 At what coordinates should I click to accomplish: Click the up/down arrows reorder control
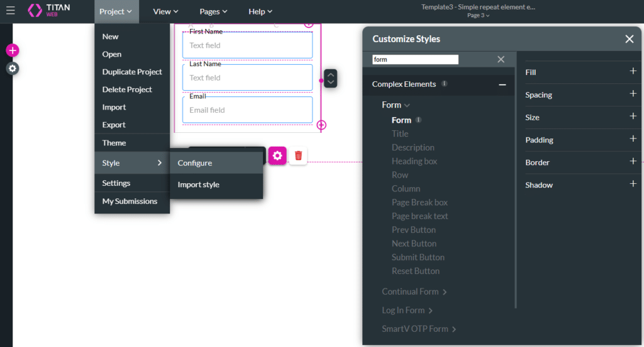(331, 78)
